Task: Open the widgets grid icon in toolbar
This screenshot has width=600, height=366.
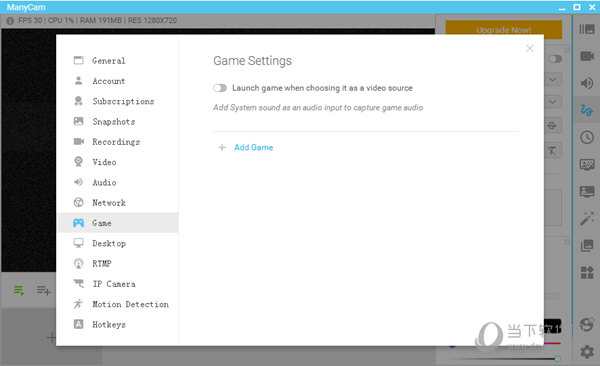Action: tap(587, 272)
